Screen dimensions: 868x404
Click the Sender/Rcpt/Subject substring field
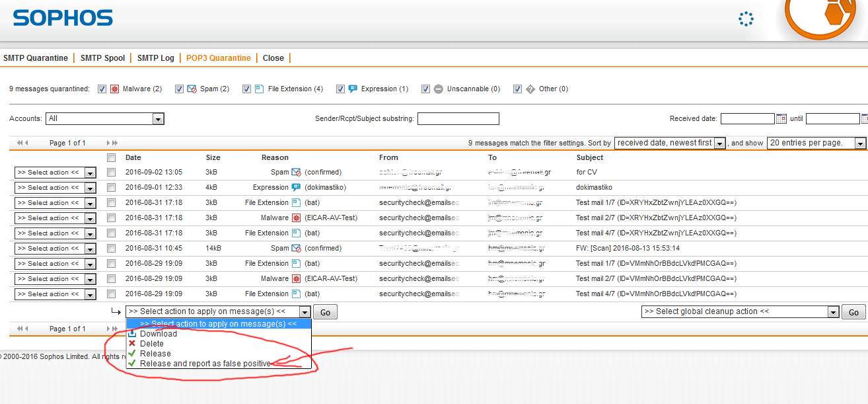(x=458, y=119)
